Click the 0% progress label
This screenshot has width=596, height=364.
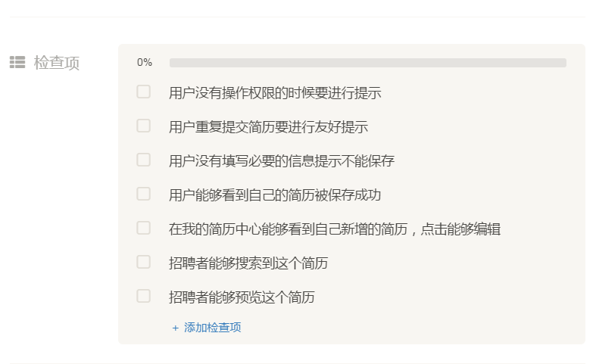[145, 63]
